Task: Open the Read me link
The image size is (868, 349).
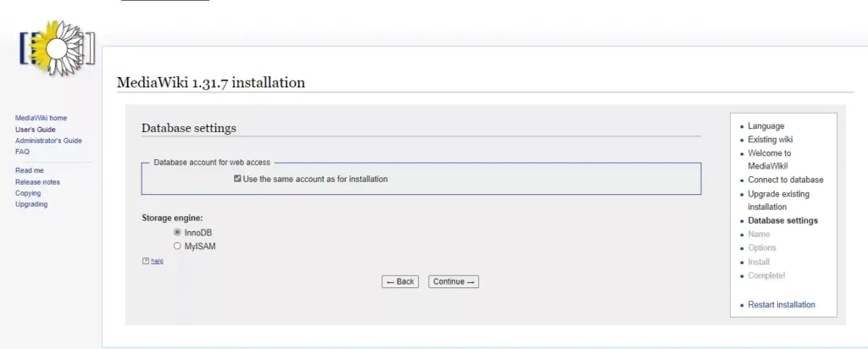Action: [x=29, y=170]
